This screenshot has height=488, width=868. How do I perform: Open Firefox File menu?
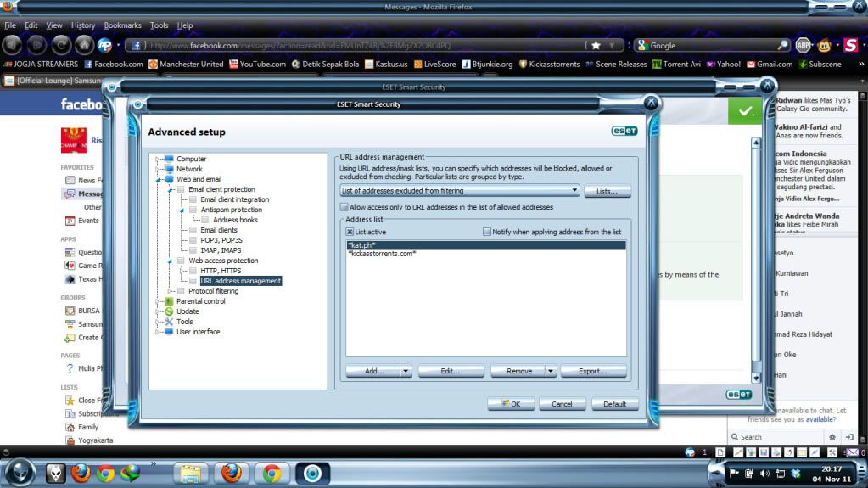pyautogui.click(x=10, y=25)
